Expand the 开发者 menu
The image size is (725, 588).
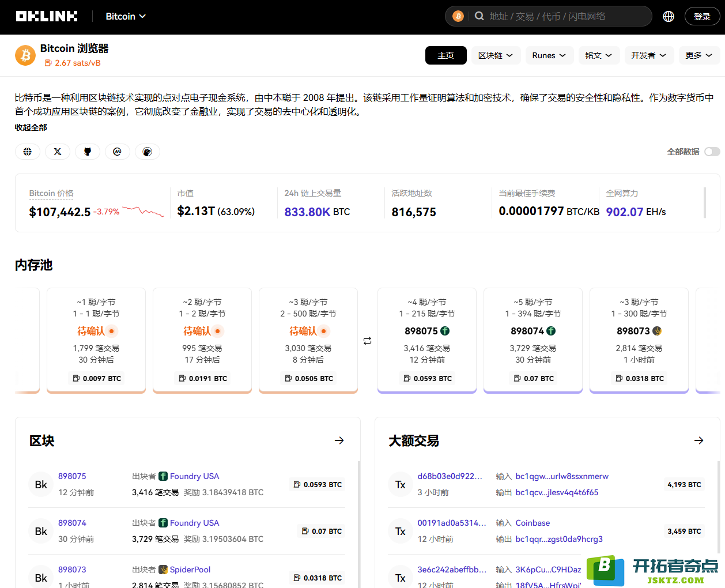click(x=649, y=55)
